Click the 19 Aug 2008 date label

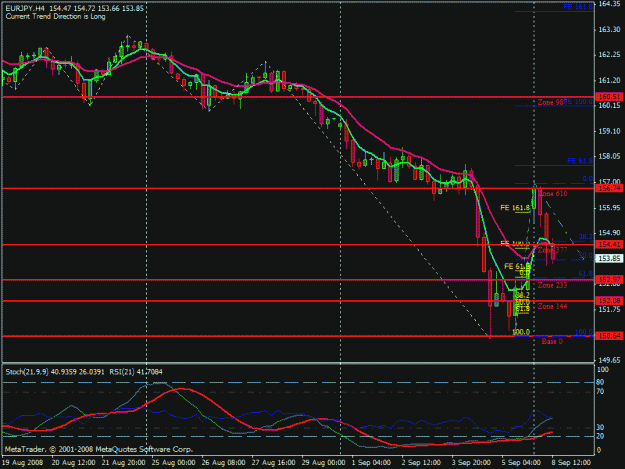22,463
